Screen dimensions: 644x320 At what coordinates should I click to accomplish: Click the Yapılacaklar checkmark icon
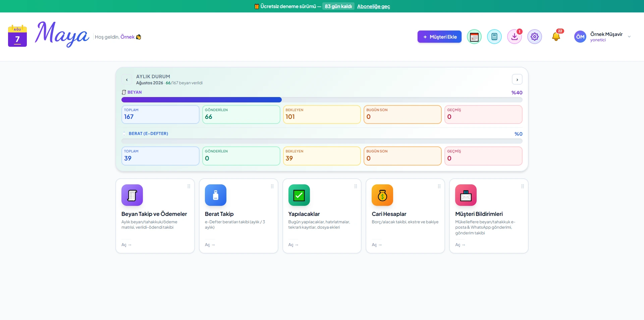(299, 195)
